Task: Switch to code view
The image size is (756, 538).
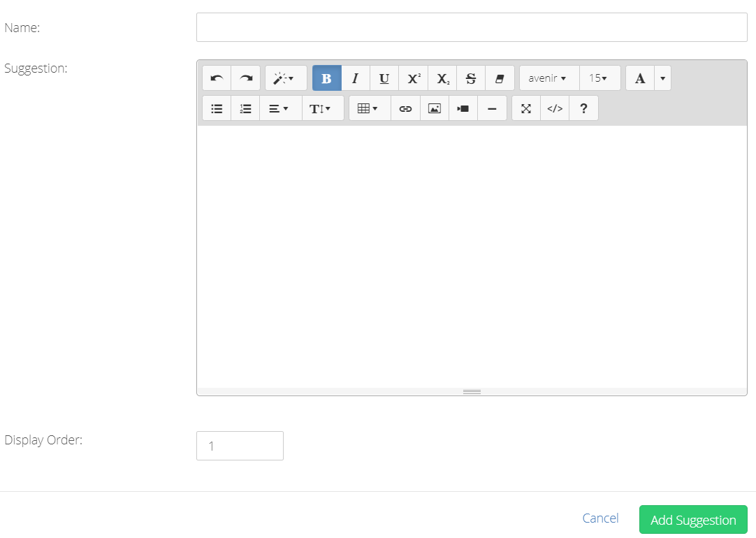Action: pyautogui.click(x=555, y=108)
